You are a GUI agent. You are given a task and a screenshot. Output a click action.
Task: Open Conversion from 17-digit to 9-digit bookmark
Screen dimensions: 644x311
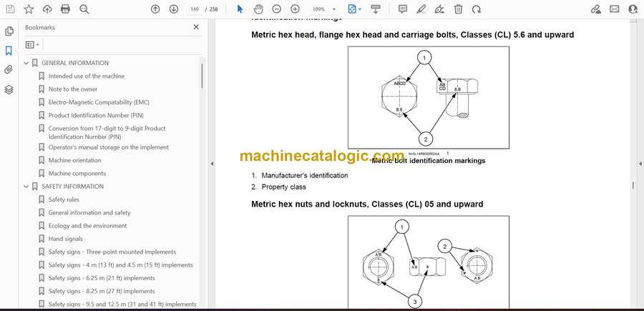point(107,132)
